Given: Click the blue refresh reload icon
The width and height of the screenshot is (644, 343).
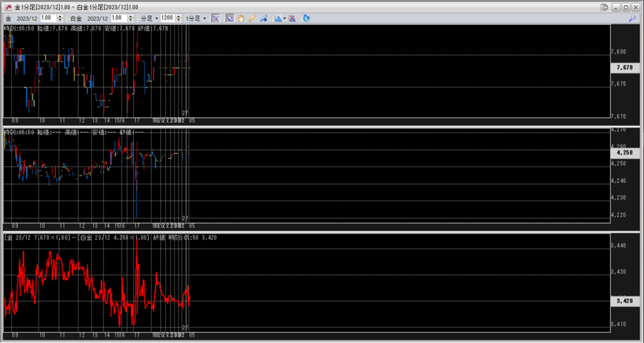Looking at the screenshot, I should 306,18.
